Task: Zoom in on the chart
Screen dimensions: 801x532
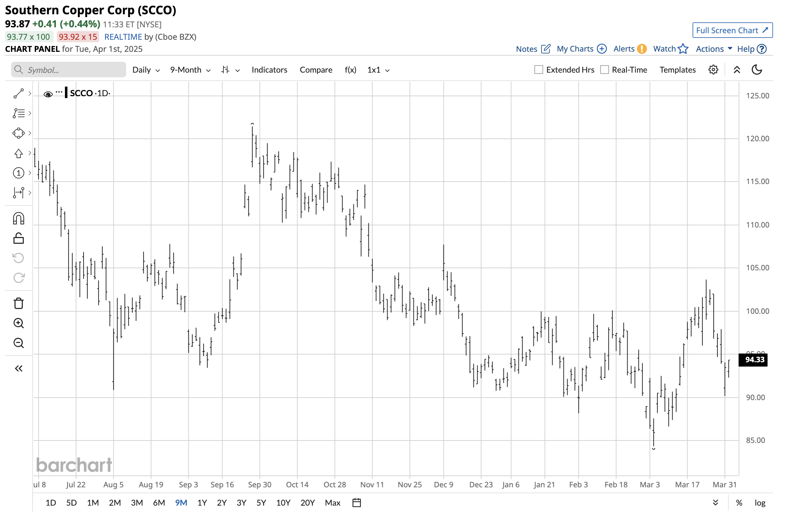Action: pyautogui.click(x=18, y=323)
